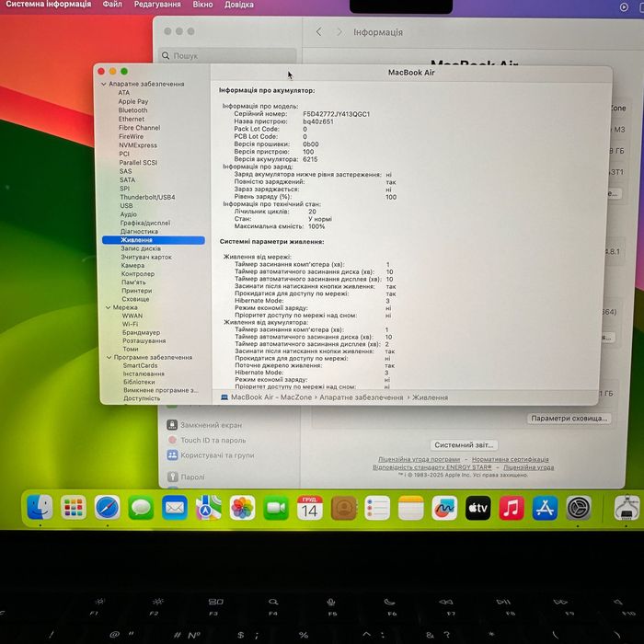Select Камера in sidebar
This screenshot has height=644, width=644.
click(x=132, y=265)
